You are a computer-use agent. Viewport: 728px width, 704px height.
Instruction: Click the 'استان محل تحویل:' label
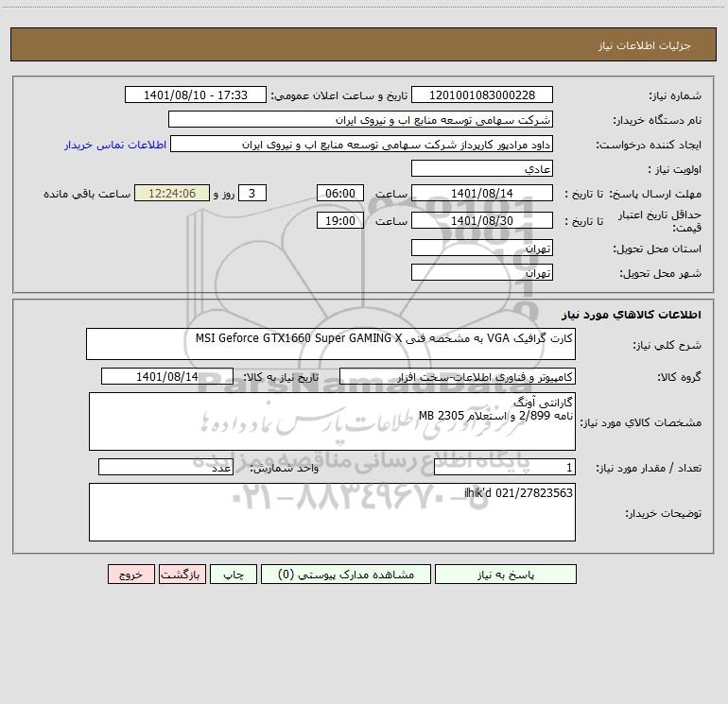click(657, 249)
